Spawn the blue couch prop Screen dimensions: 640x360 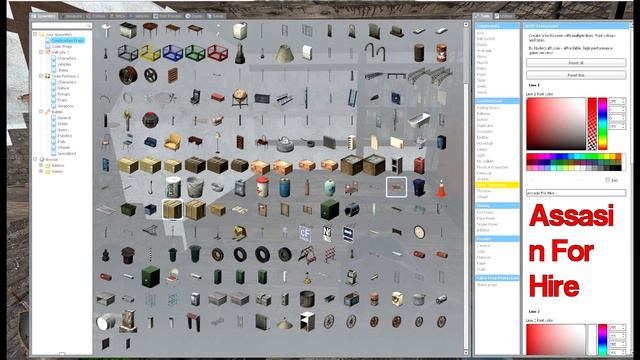150,142
